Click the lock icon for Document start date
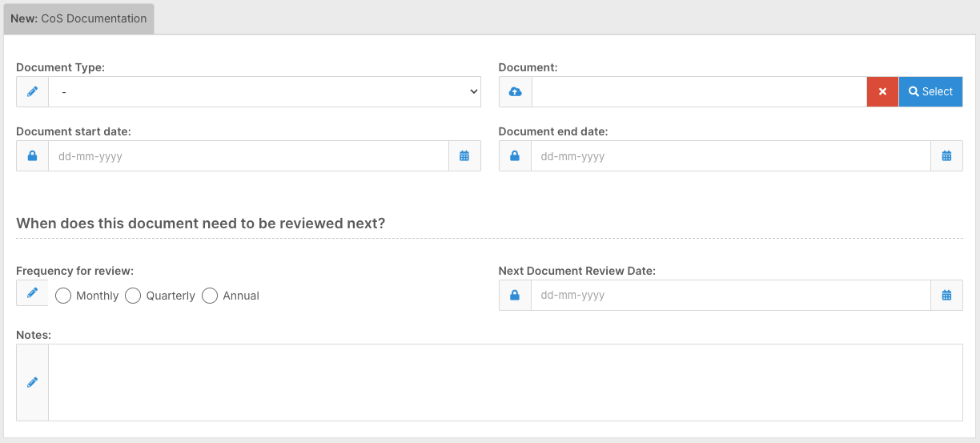 33,156
